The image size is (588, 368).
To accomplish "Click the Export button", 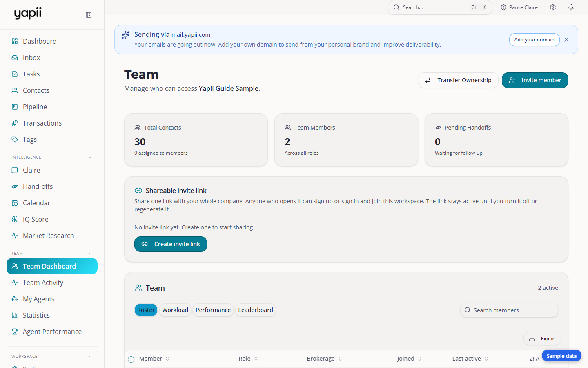I will coord(542,339).
